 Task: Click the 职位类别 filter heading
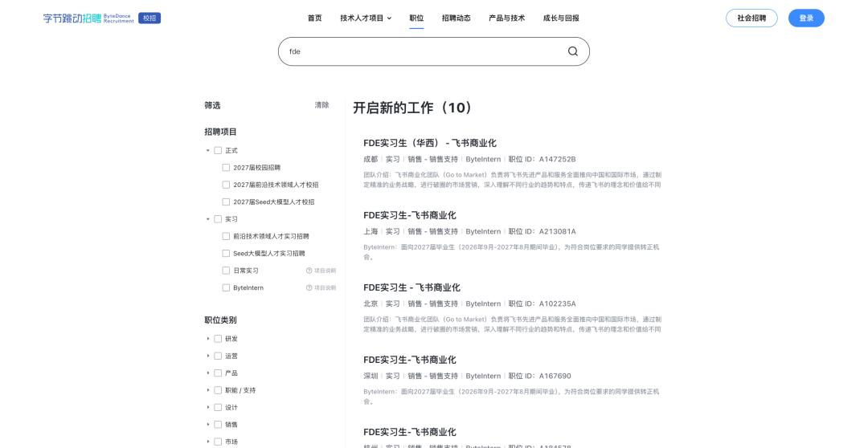coord(220,320)
